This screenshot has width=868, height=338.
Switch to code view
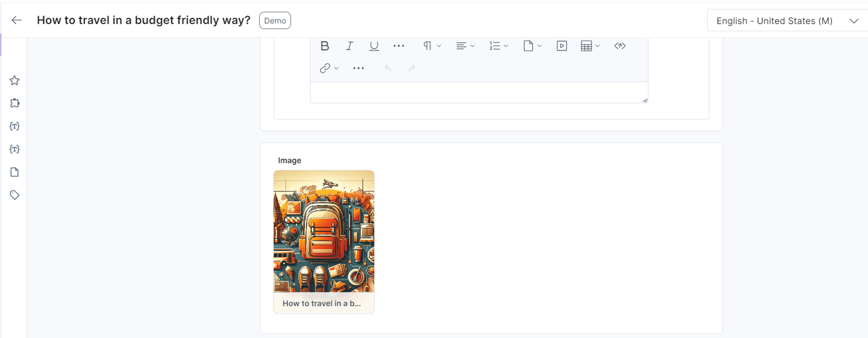click(620, 46)
